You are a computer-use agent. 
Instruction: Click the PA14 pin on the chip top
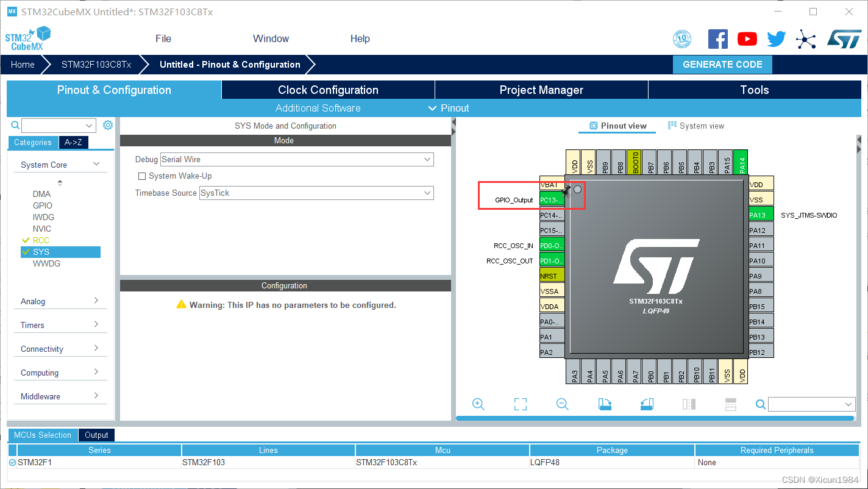[x=741, y=162]
